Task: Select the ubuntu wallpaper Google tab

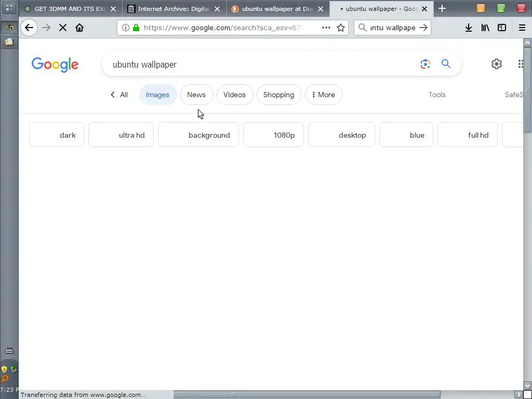Action: point(381,9)
